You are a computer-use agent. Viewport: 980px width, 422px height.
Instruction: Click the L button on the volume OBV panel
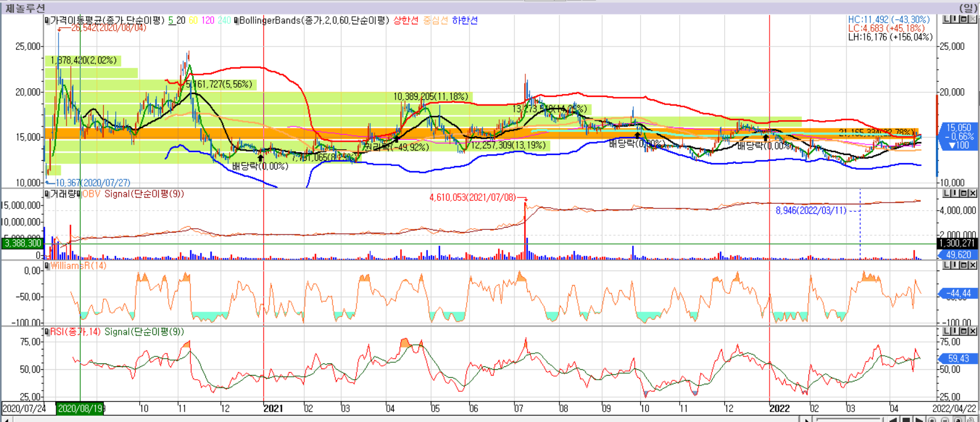(946, 193)
